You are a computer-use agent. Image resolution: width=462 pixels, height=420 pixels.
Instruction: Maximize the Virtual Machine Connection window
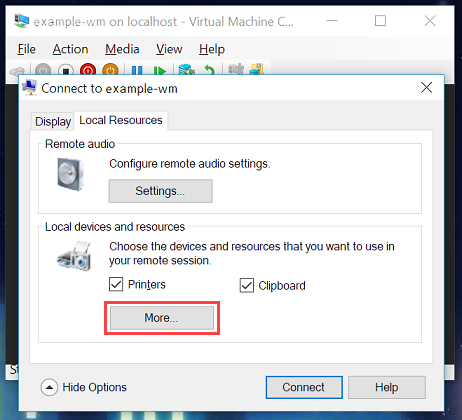380,21
